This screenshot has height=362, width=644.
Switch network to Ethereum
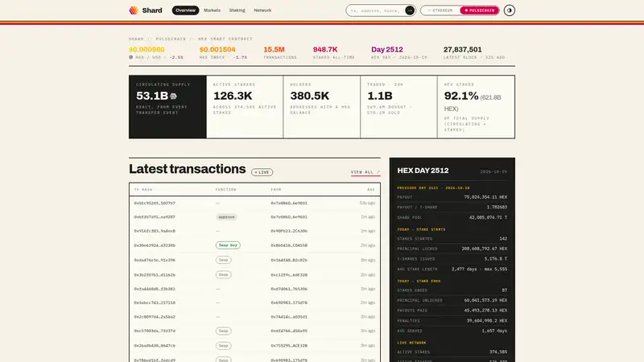[x=440, y=10]
